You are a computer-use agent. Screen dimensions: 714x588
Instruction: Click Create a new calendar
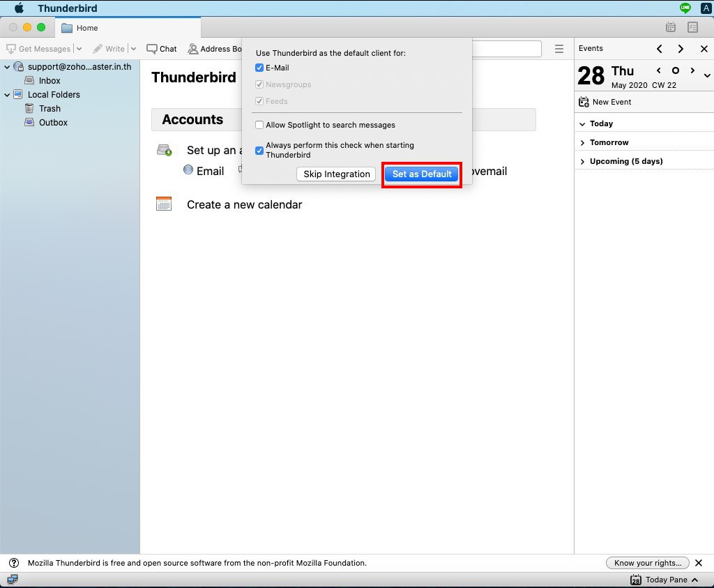[245, 204]
